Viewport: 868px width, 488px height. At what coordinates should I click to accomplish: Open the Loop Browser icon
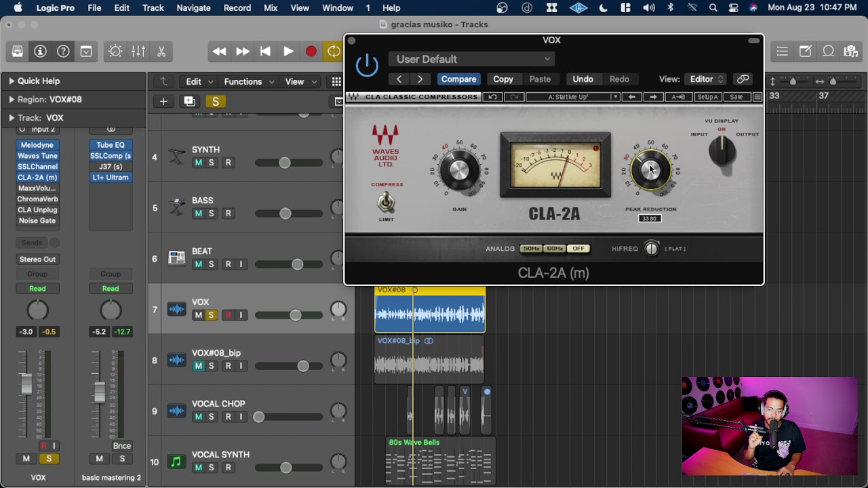pyautogui.click(x=828, y=52)
